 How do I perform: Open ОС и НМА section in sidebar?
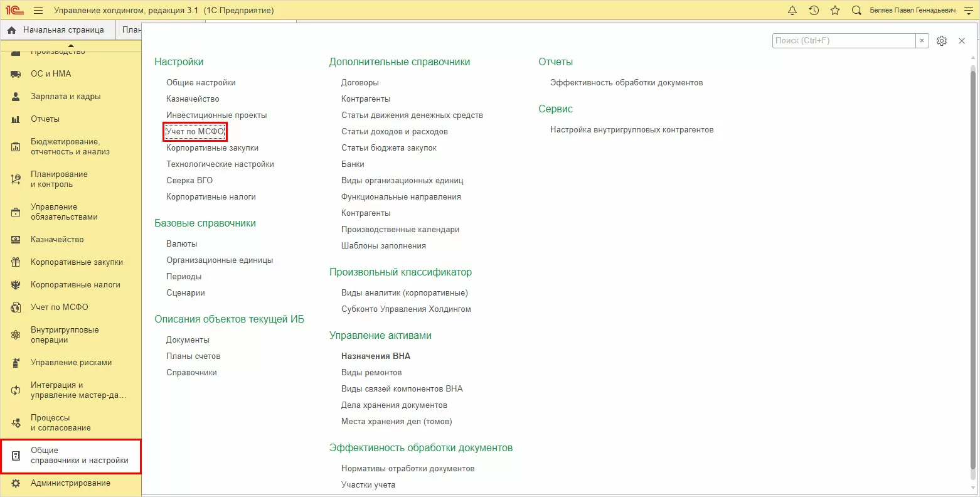click(x=71, y=73)
